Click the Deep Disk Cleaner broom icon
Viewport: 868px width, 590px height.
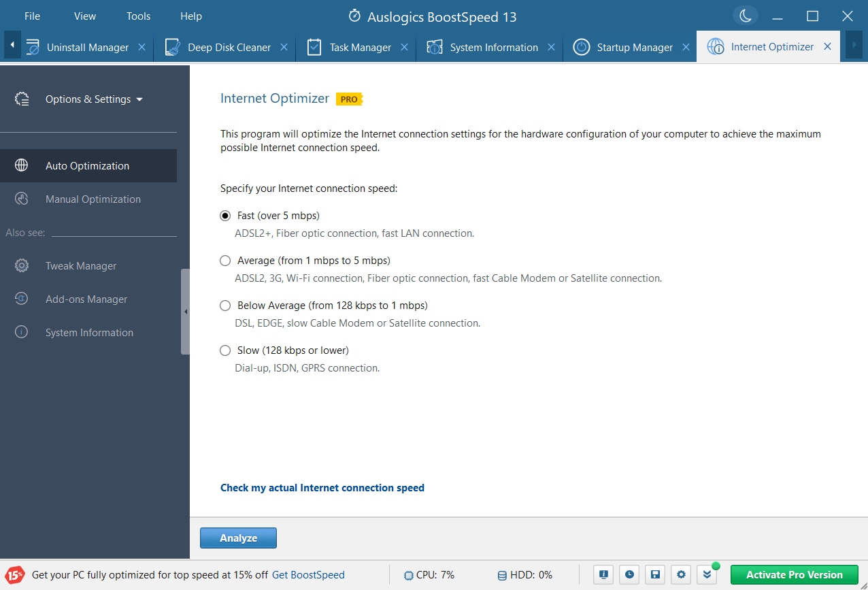(x=173, y=47)
